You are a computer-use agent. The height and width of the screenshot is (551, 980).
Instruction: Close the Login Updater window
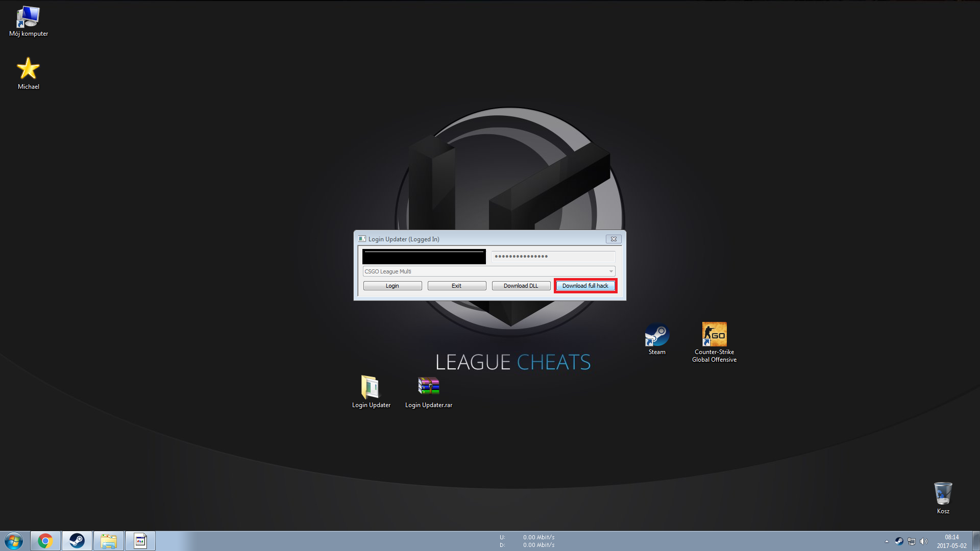pyautogui.click(x=614, y=239)
